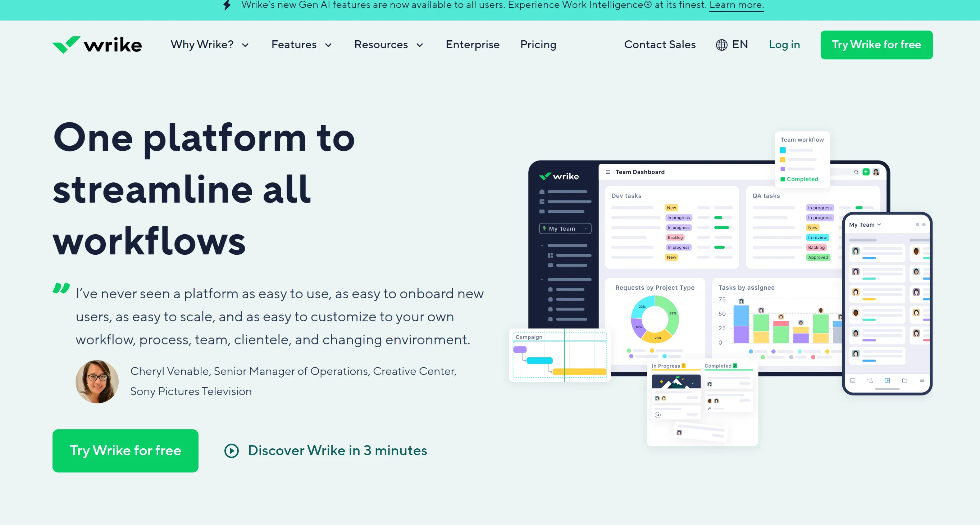Click the hero Try Wrike for free button
The height and width of the screenshot is (525, 980).
125,451
